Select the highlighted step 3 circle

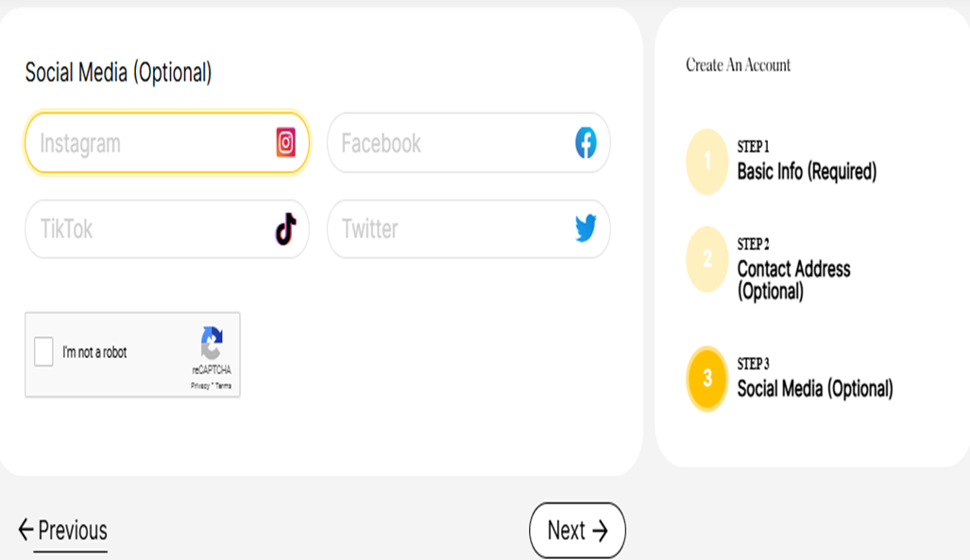[707, 378]
